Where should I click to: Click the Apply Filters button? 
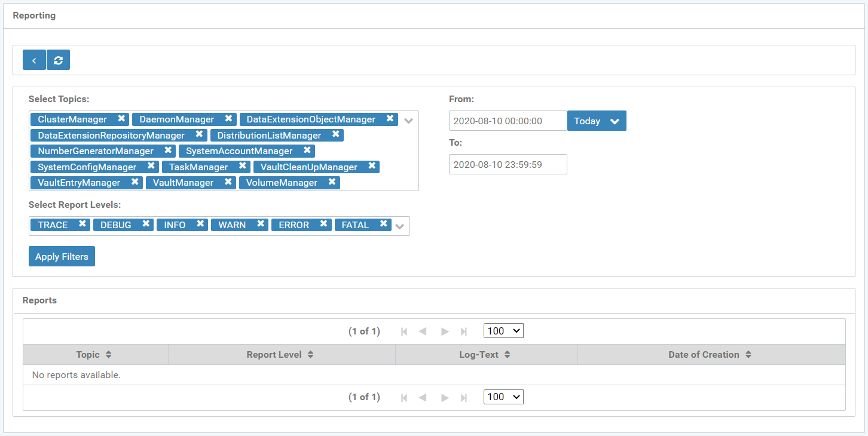pos(62,257)
